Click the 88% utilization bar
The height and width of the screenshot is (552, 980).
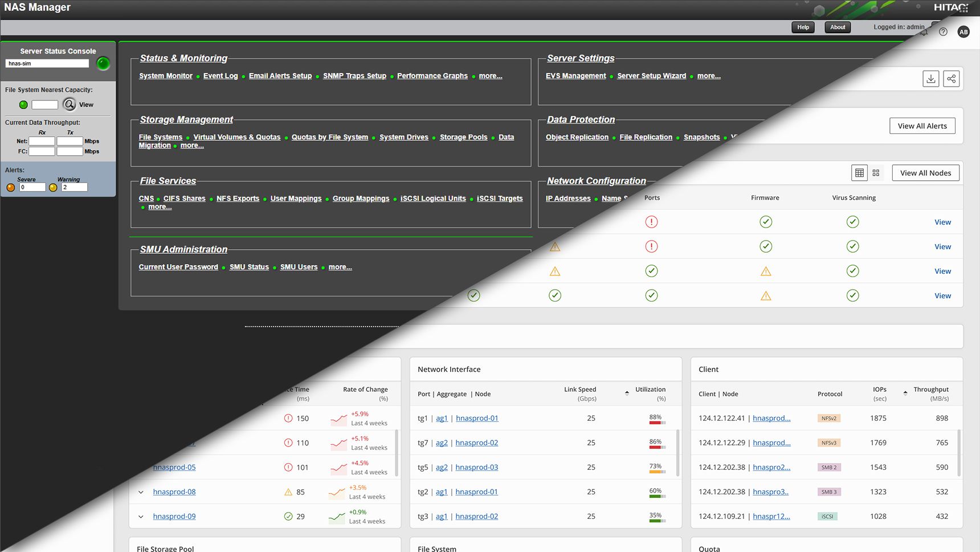(657, 423)
